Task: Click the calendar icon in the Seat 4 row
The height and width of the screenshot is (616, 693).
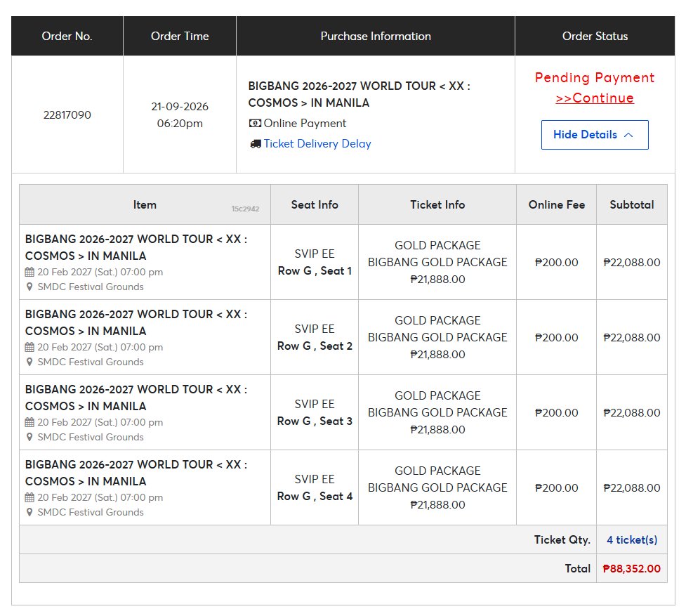Action: (x=29, y=497)
